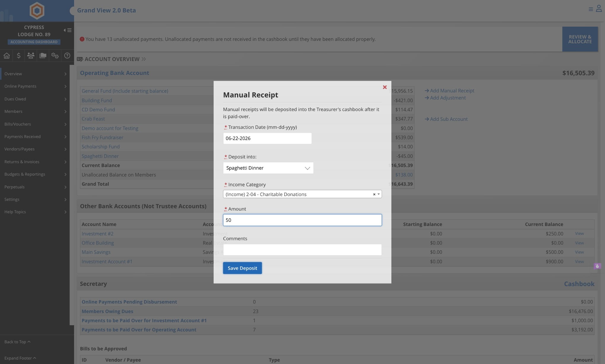Click Review & Allocate button
Screen dimensions: 605x364
tap(580, 39)
